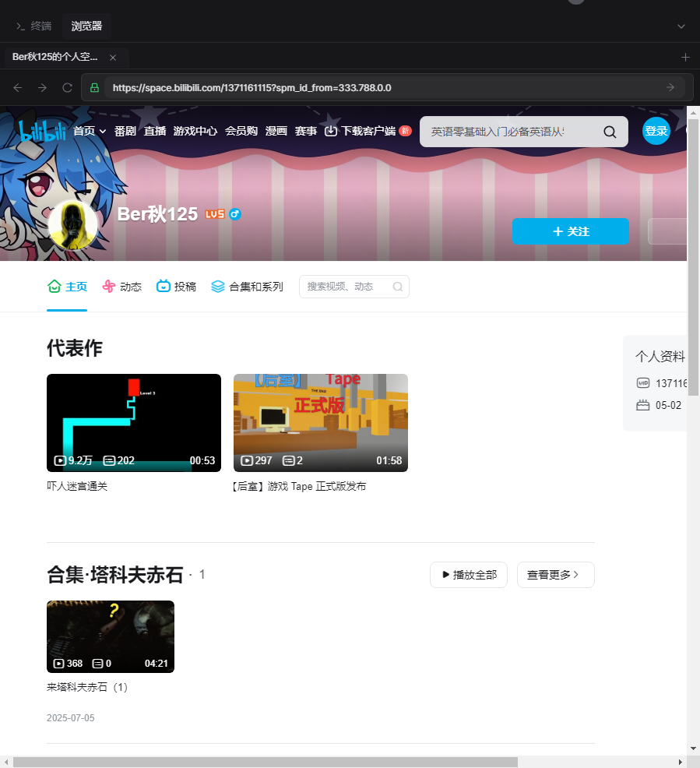700x768 pixels.
Task: Open the 后室 Tape video thumbnail
Action: click(321, 423)
